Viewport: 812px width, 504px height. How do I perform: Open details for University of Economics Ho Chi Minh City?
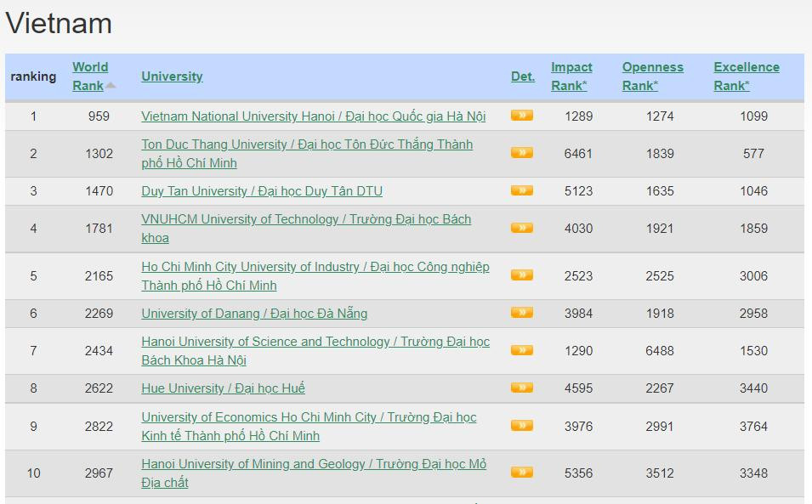coord(521,425)
